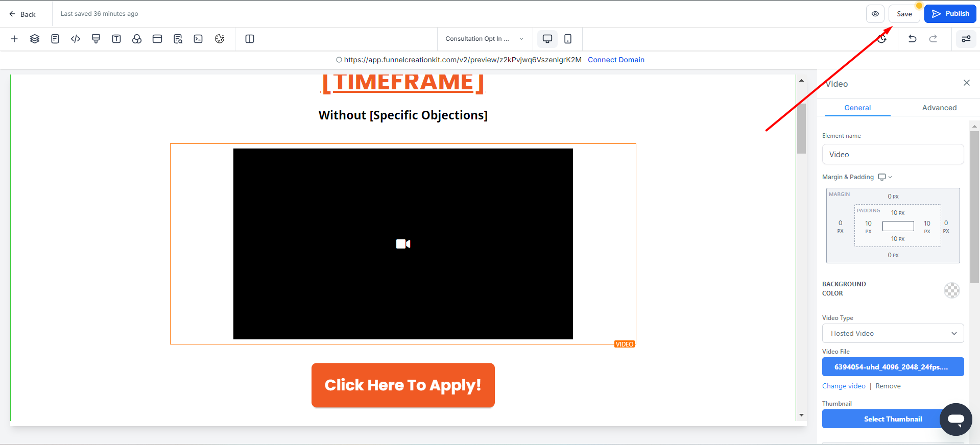Click the Element name input field

[x=893, y=154]
